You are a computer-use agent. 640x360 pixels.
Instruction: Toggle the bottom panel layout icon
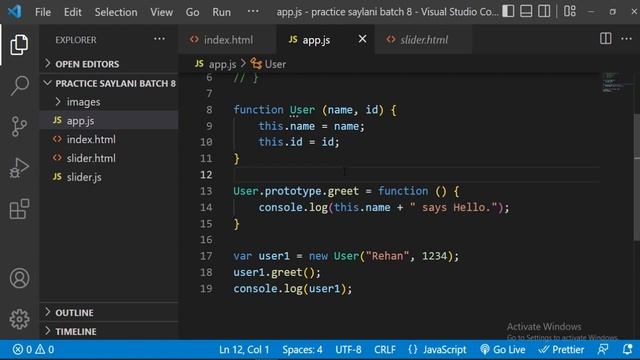click(x=526, y=11)
